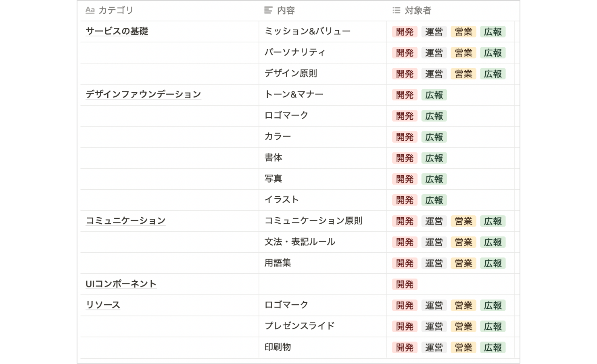
Task: Open the UIコンポーネント page
Action: [121, 284]
